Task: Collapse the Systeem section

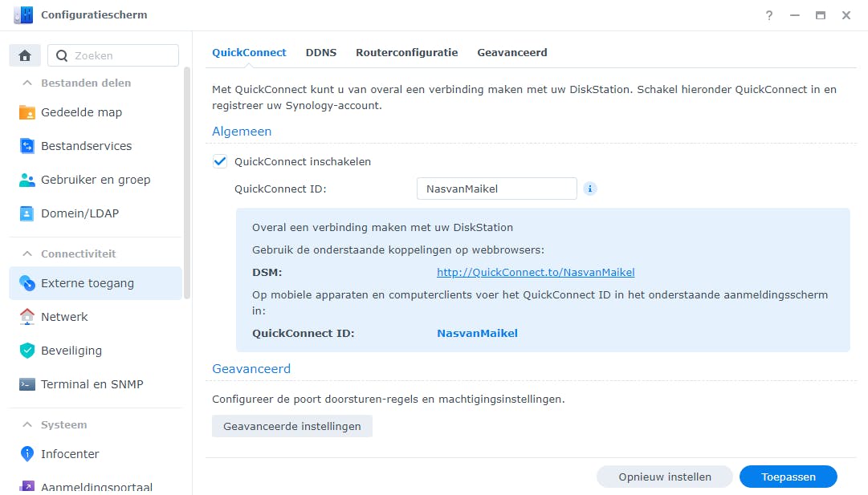Action: click(x=27, y=424)
